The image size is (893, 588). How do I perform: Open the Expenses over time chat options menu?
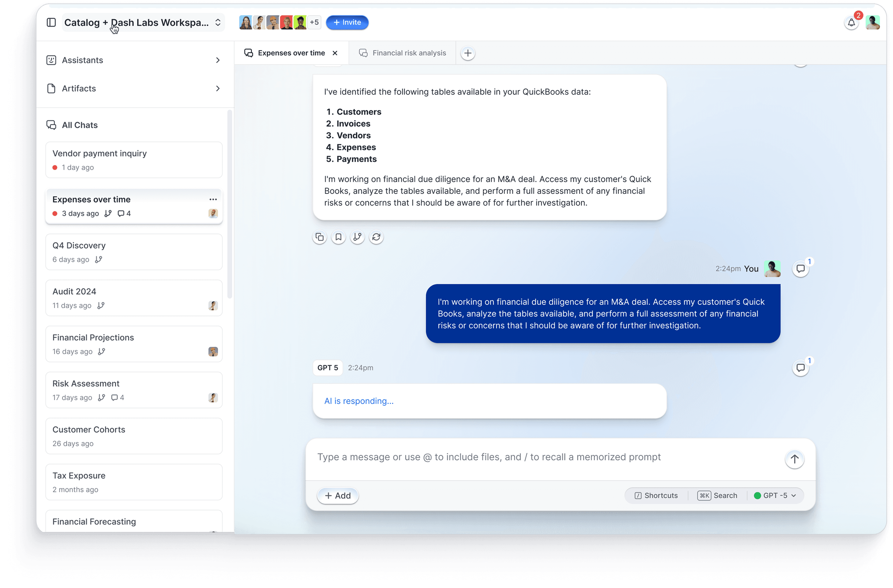213,199
